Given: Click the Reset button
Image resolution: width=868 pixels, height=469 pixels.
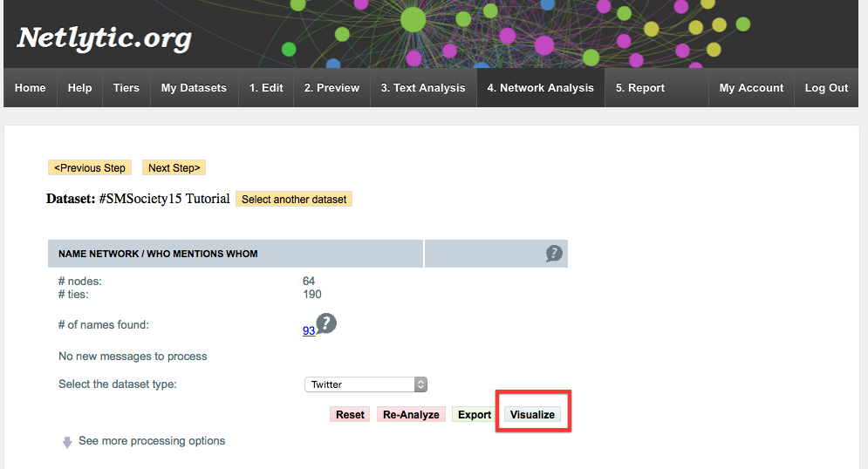Looking at the screenshot, I should coord(350,414).
